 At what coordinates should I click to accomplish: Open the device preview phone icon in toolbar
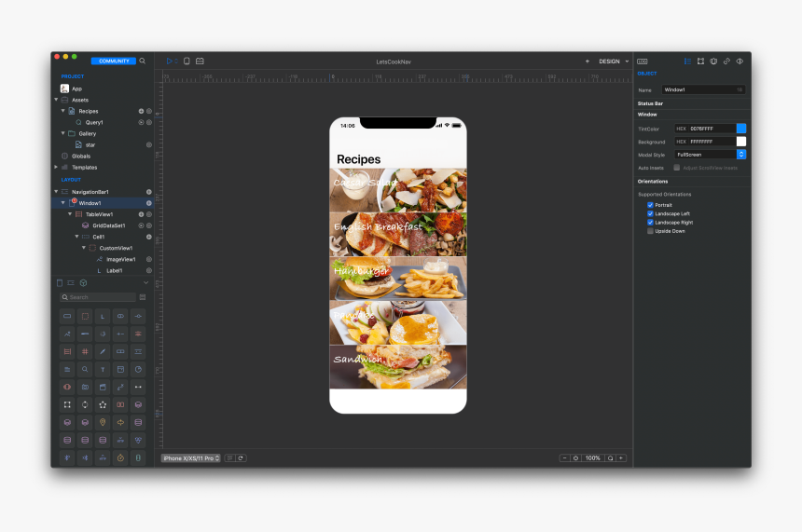[x=187, y=61]
